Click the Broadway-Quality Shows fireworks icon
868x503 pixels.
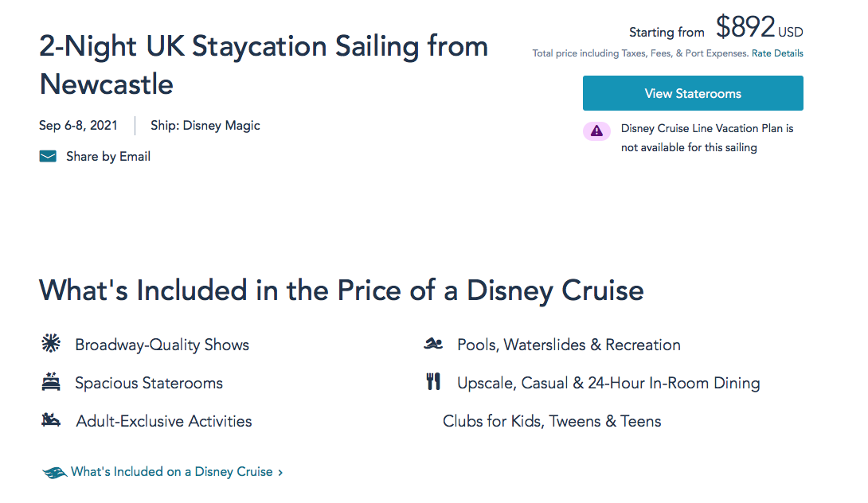point(51,344)
